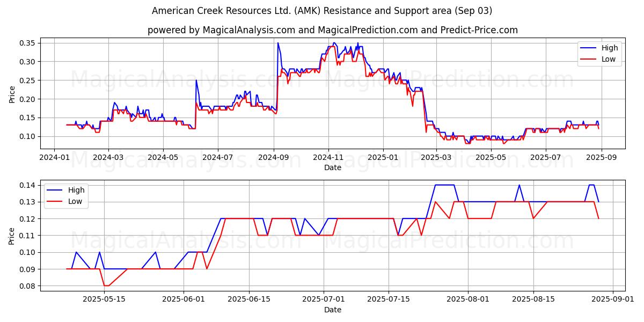
Task: Click the 2025-07-15 tick label
Action: 389,299
